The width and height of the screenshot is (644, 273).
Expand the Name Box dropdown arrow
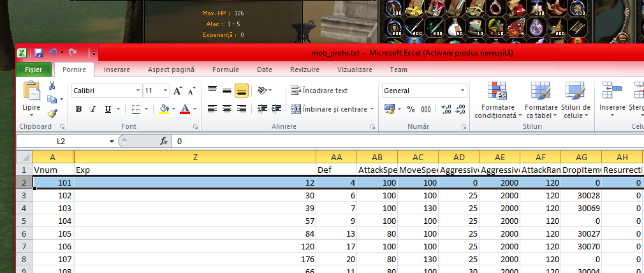pos(112,142)
